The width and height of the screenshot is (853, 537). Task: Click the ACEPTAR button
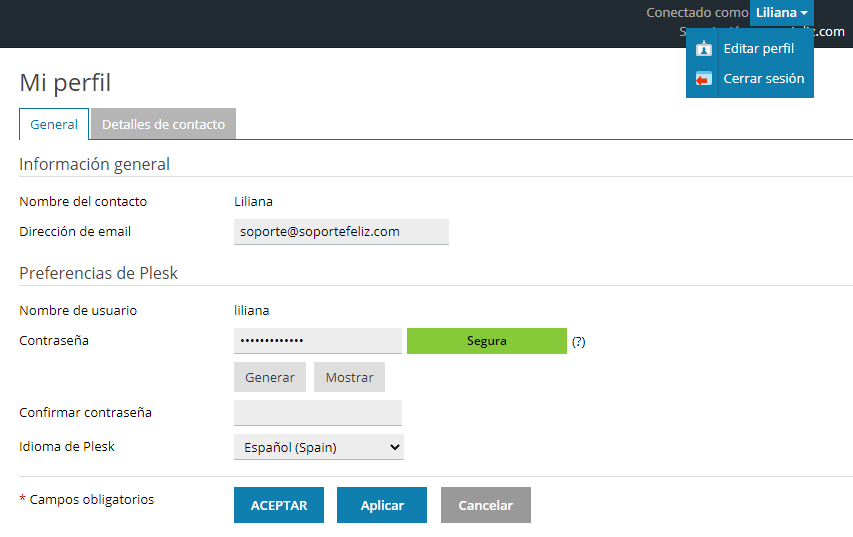tap(279, 505)
